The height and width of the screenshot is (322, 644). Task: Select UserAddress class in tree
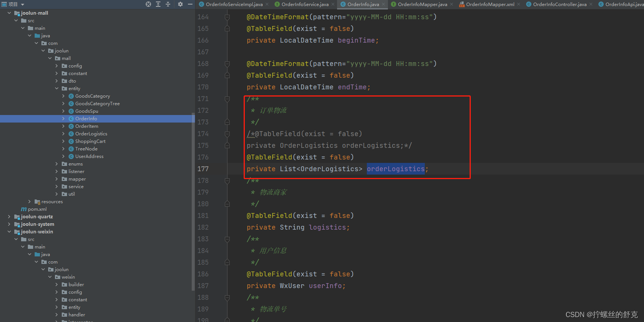[x=89, y=156]
